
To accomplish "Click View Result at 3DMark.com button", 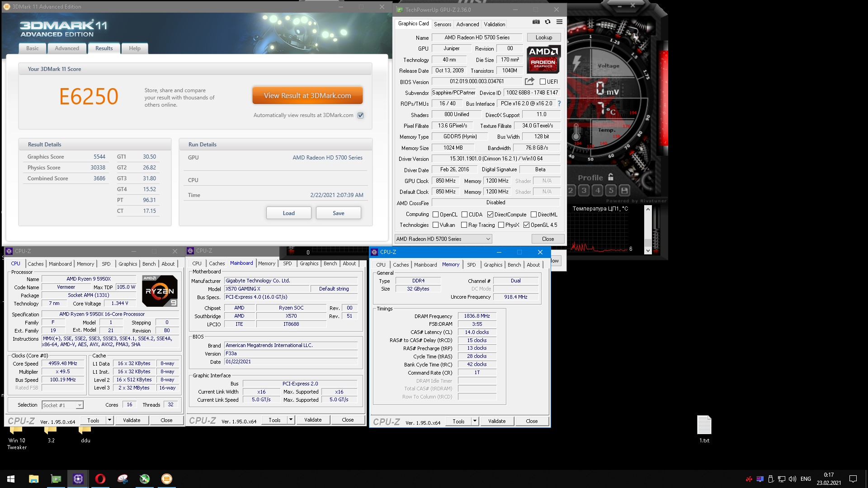I will coord(307,96).
